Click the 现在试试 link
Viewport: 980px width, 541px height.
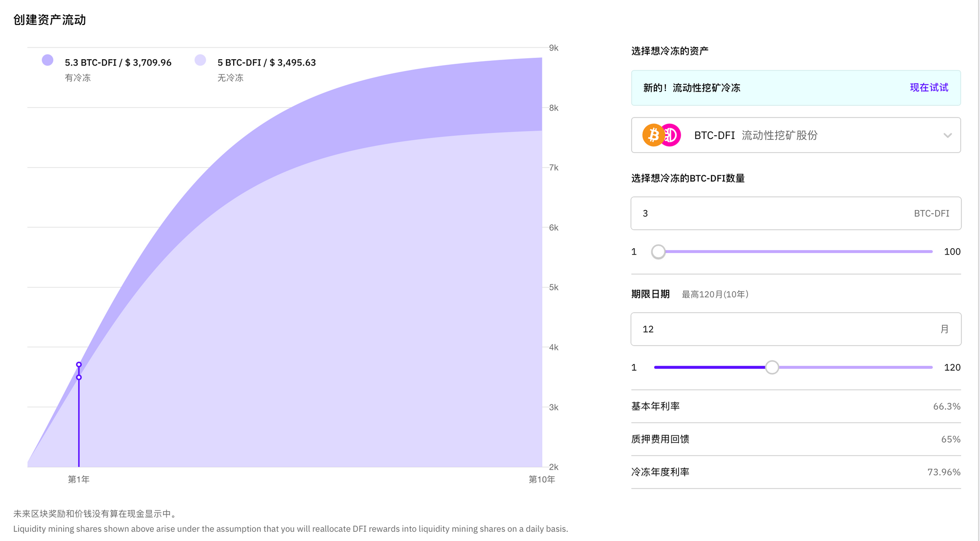point(929,88)
